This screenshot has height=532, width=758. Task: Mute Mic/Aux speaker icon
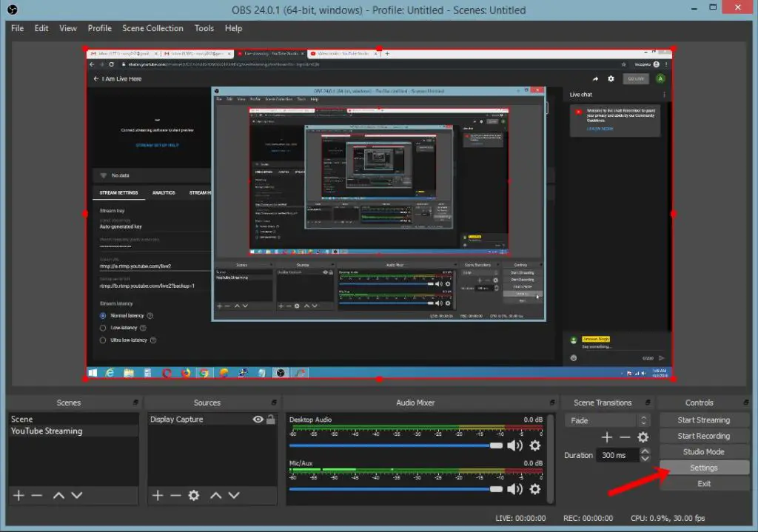515,489
